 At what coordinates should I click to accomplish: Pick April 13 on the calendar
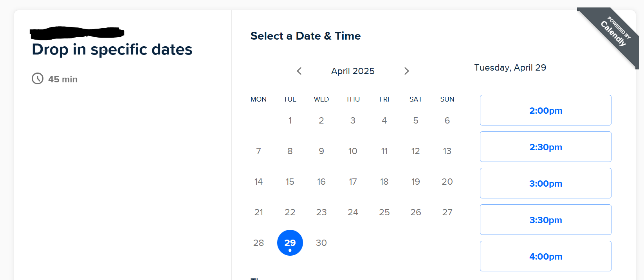tap(447, 151)
